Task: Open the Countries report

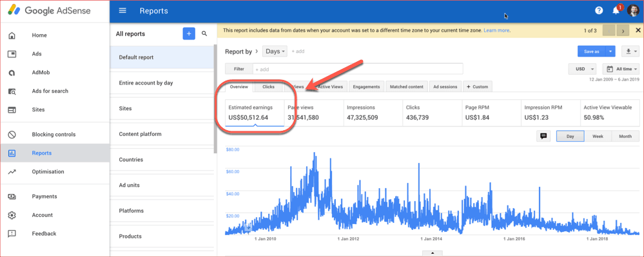Action: (x=162, y=159)
